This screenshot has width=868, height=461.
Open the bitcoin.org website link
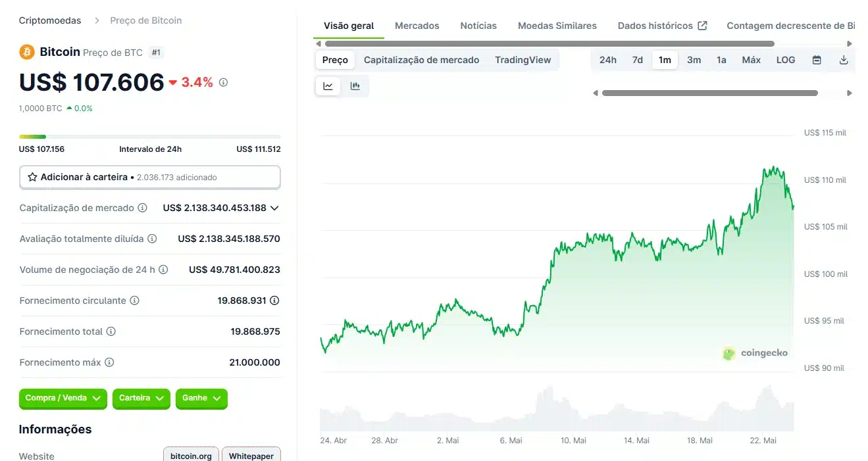pyautogui.click(x=191, y=454)
